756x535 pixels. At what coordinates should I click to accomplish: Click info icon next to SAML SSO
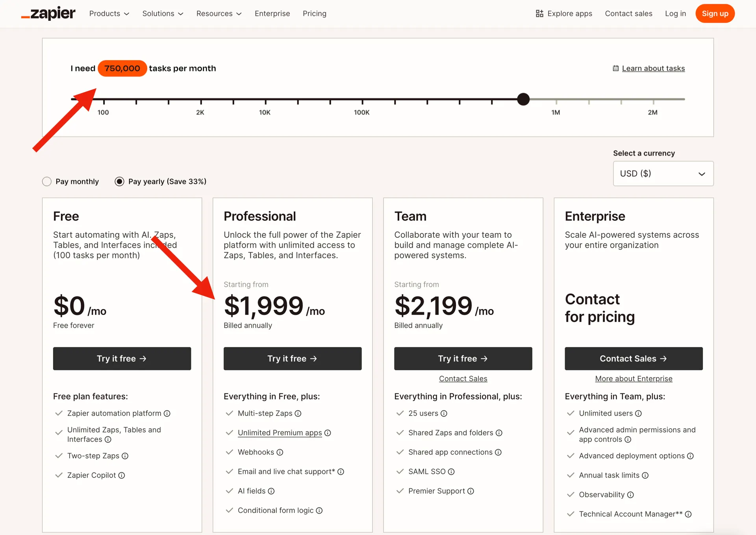coord(451,472)
